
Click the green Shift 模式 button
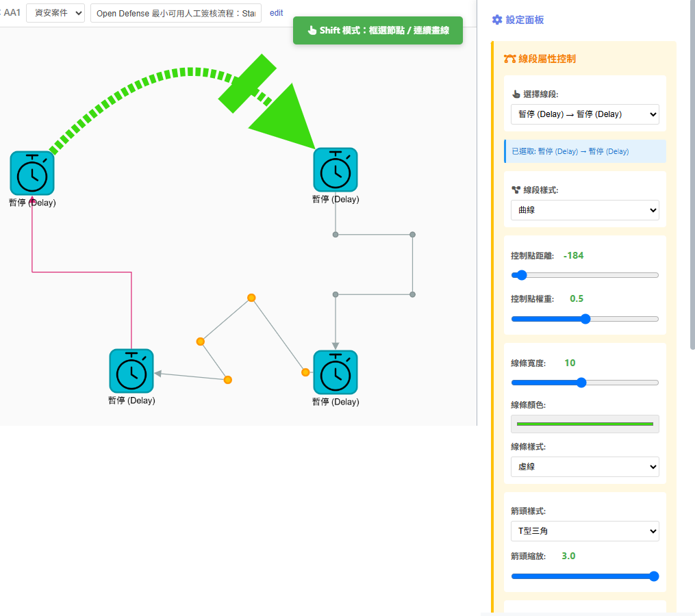tap(378, 30)
